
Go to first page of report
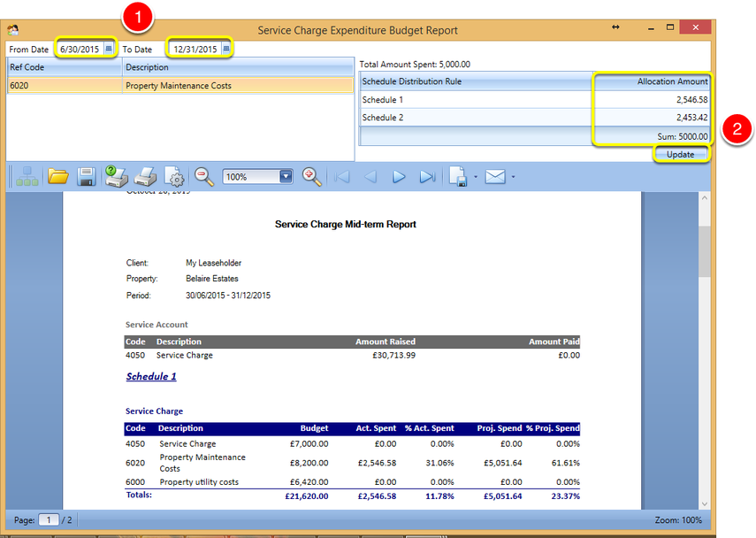pyautogui.click(x=342, y=177)
